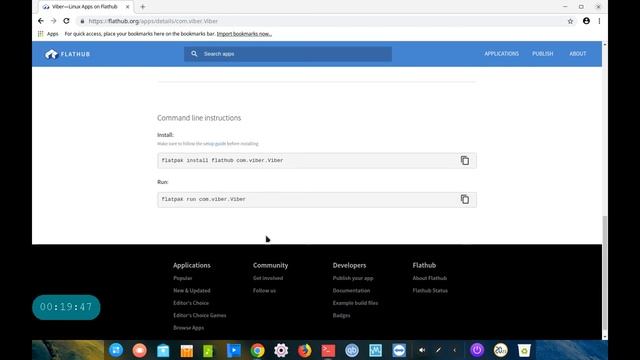Collapse the dock tray with the arrow

tap(454, 350)
